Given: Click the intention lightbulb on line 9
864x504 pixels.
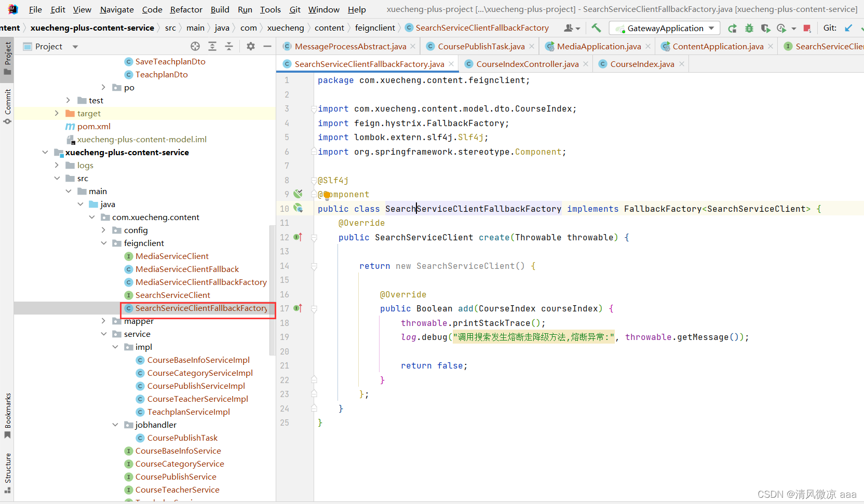Looking at the screenshot, I should click(x=327, y=195).
